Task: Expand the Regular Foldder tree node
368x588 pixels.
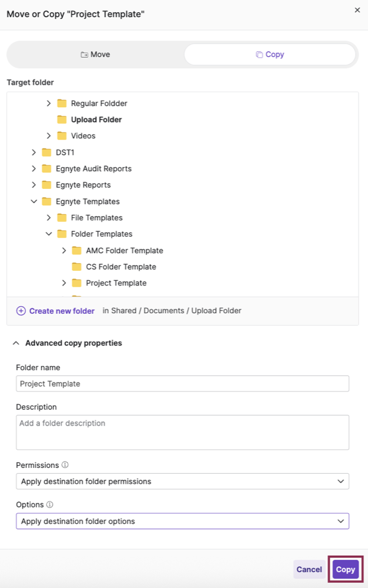Action: coord(49,104)
